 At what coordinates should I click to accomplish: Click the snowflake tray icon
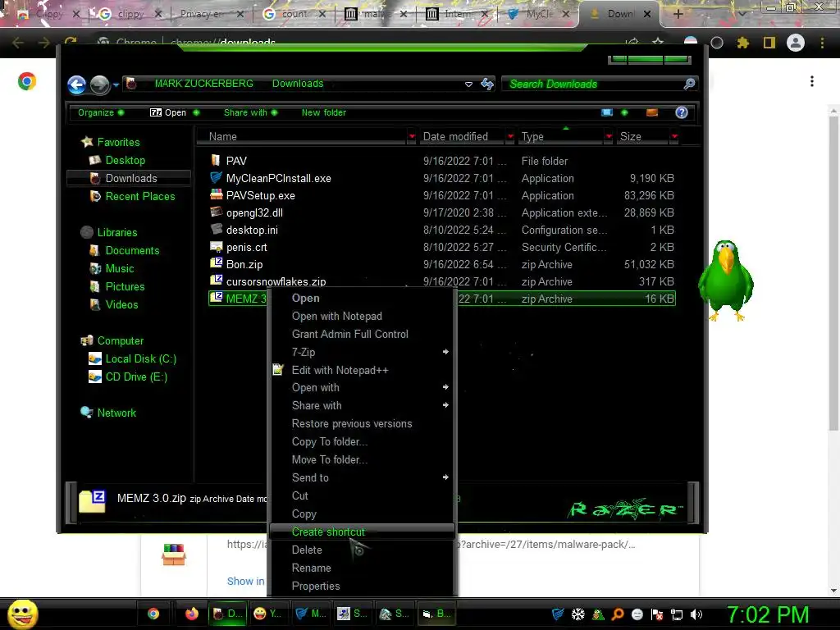click(578, 614)
